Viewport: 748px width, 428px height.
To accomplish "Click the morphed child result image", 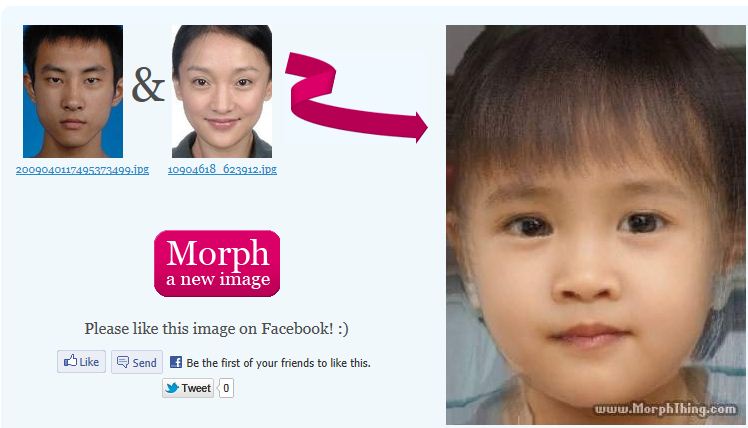I will (x=596, y=225).
